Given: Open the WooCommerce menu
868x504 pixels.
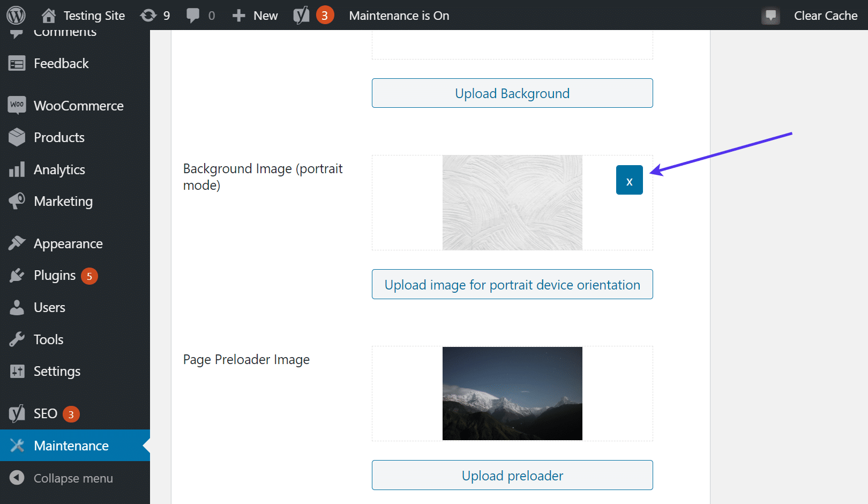Looking at the screenshot, I should click(x=78, y=106).
